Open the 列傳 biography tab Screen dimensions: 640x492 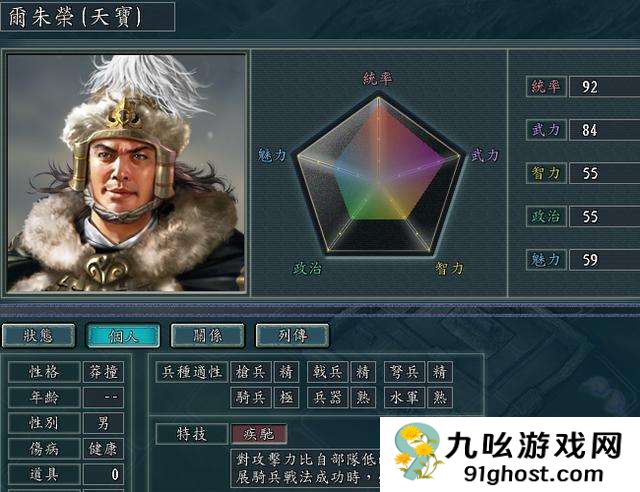(x=292, y=336)
